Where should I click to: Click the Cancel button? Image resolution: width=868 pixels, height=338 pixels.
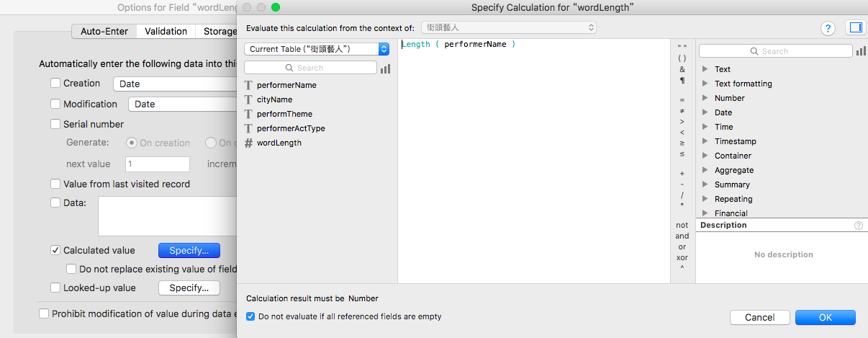[x=759, y=317]
